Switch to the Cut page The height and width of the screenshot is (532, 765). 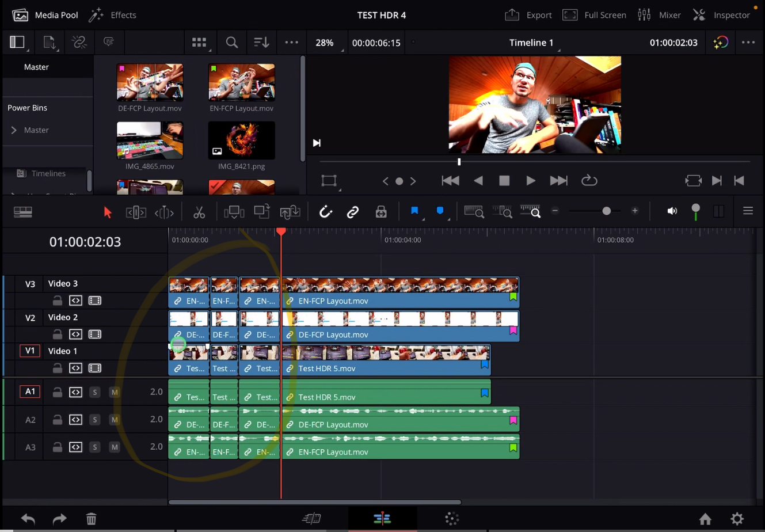311,519
